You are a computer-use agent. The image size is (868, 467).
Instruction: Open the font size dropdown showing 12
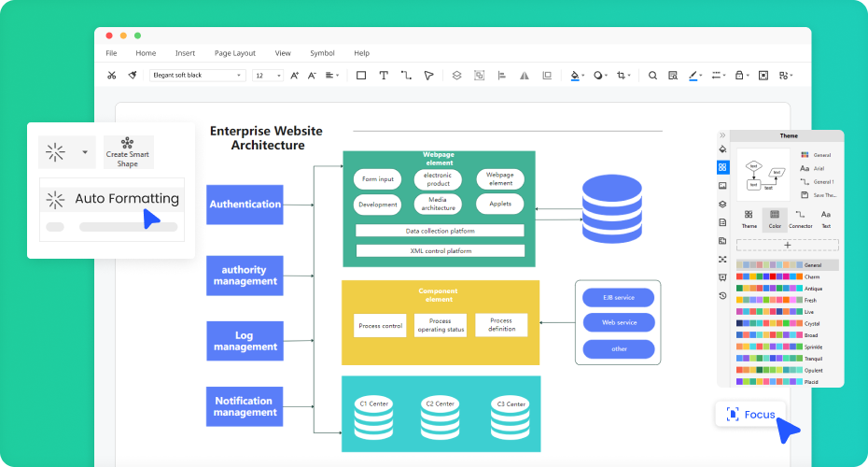pos(268,76)
